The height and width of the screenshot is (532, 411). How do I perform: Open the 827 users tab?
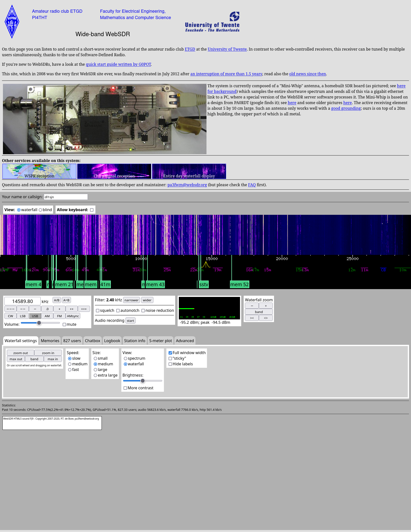click(72, 341)
